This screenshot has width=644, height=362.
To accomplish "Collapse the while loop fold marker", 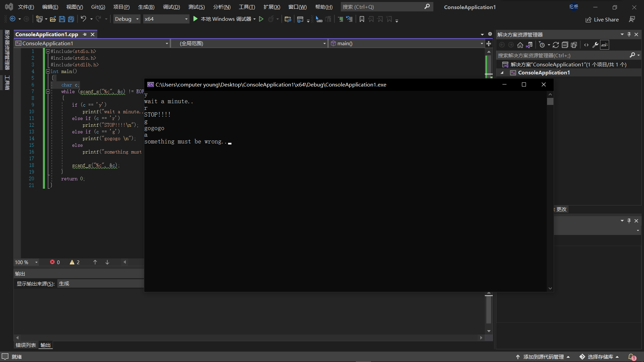I will [x=48, y=92].
